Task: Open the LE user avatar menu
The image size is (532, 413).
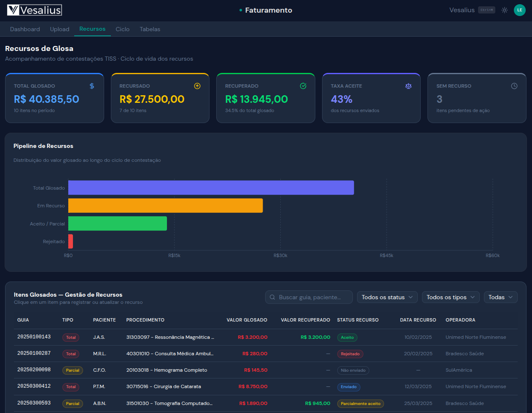Action: coord(519,10)
